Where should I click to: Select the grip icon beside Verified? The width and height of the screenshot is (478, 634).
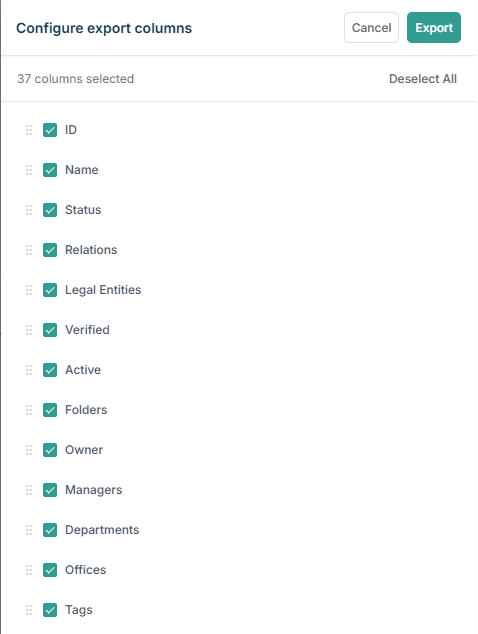pyautogui.click(x=29, y=330)
